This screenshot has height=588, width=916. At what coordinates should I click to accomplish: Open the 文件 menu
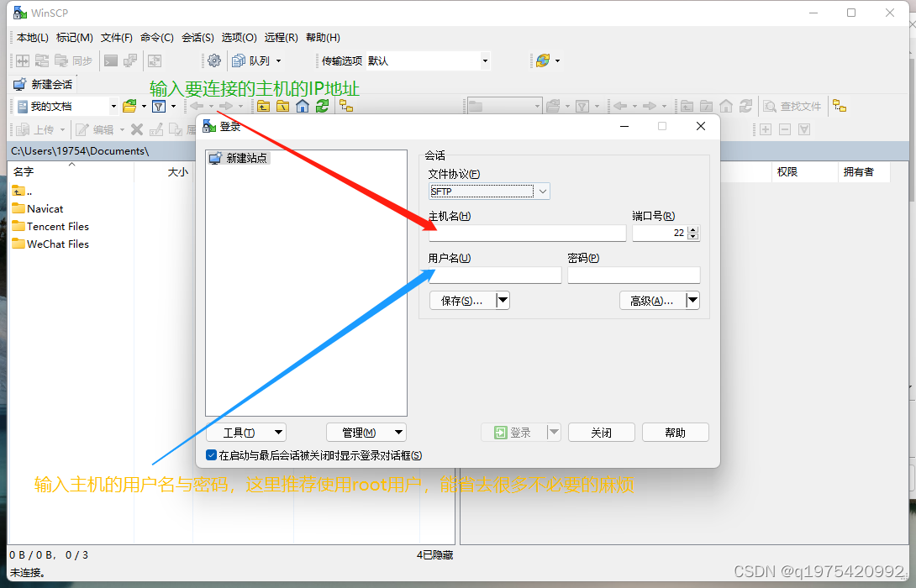pos(116,37)
